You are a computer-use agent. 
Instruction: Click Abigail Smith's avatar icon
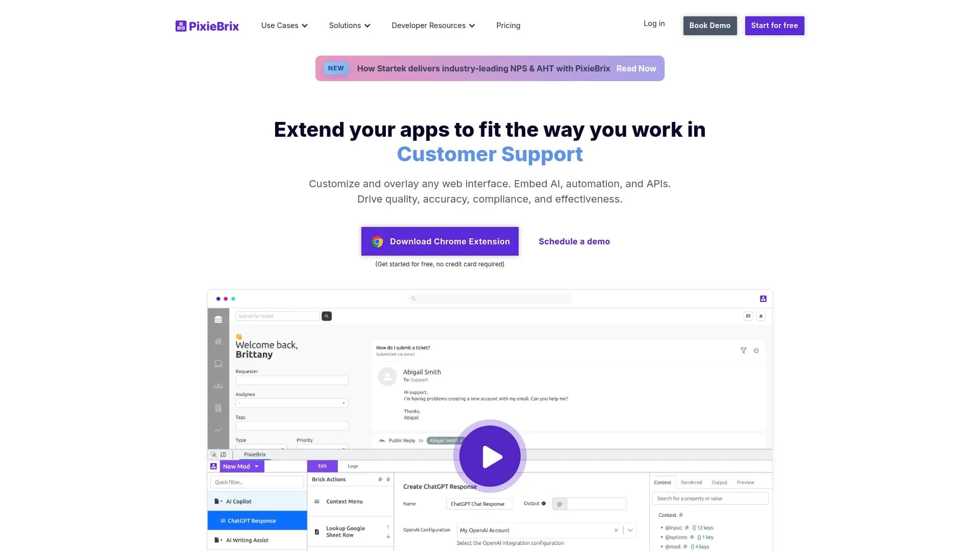click(x=387, y=377)
